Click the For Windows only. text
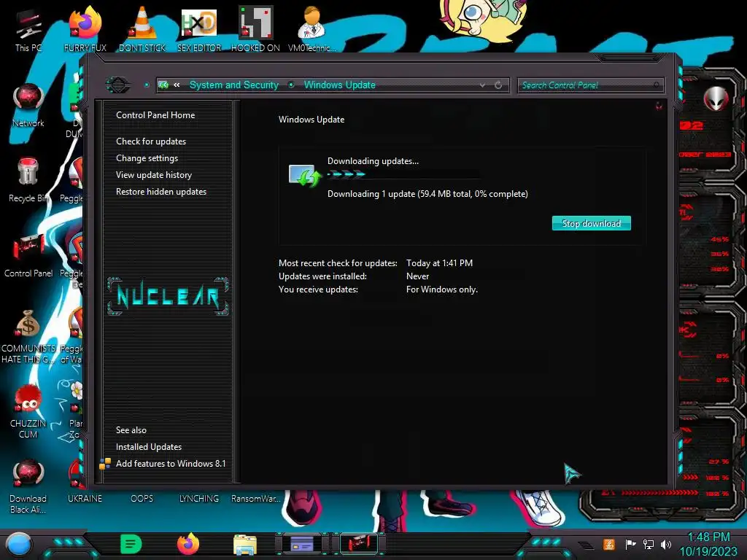 pos(441,289)
